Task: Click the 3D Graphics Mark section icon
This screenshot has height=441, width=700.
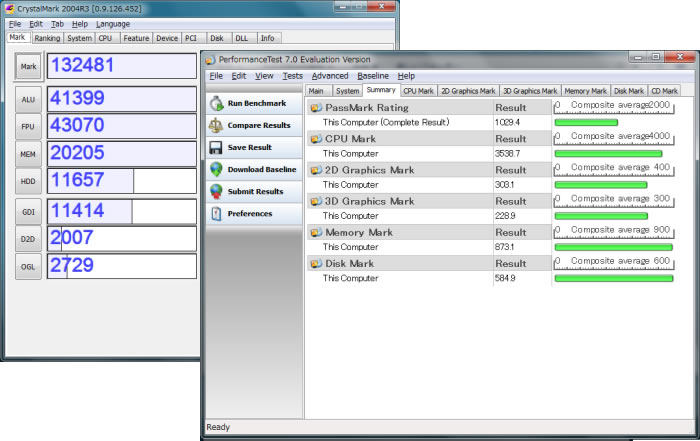Action: pos(316,201)
